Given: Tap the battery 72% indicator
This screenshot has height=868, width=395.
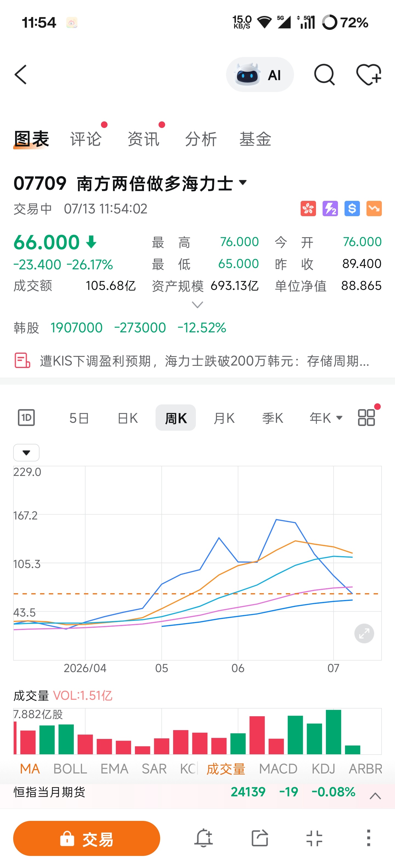Looking at the screenshot, I should click(345, 22).
